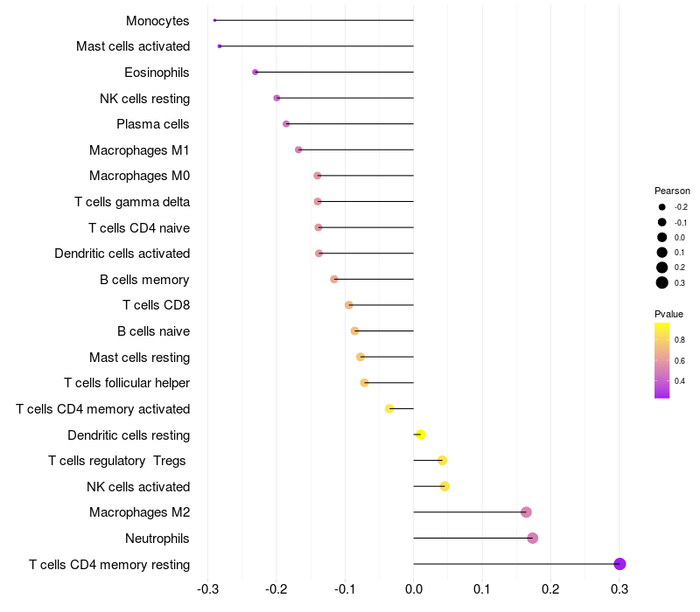Click the Plasma cells axis label

153,124
